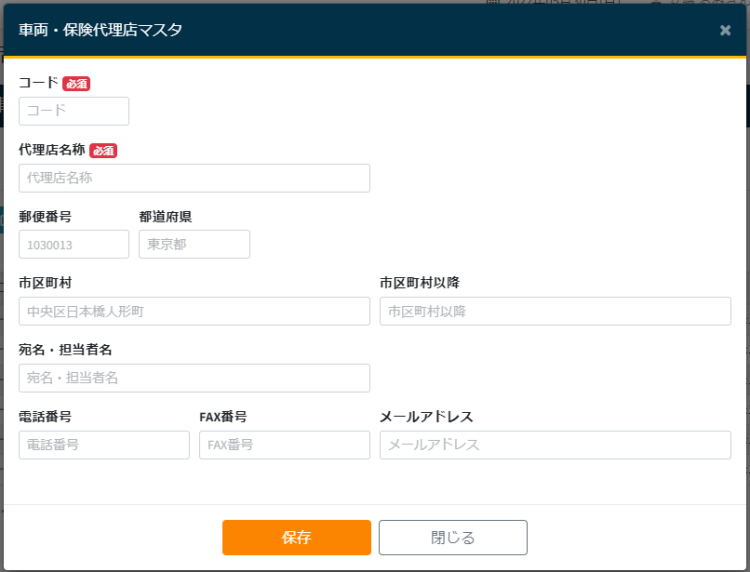This screenshot has width=750, height=572.
Task: Select the 電話番号 input box
Action: [104, 445]
